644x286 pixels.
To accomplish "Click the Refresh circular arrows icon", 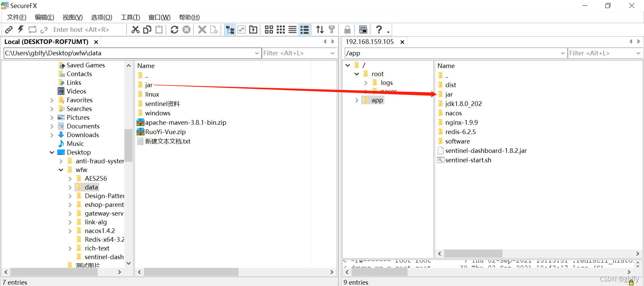I will [174, 30].
